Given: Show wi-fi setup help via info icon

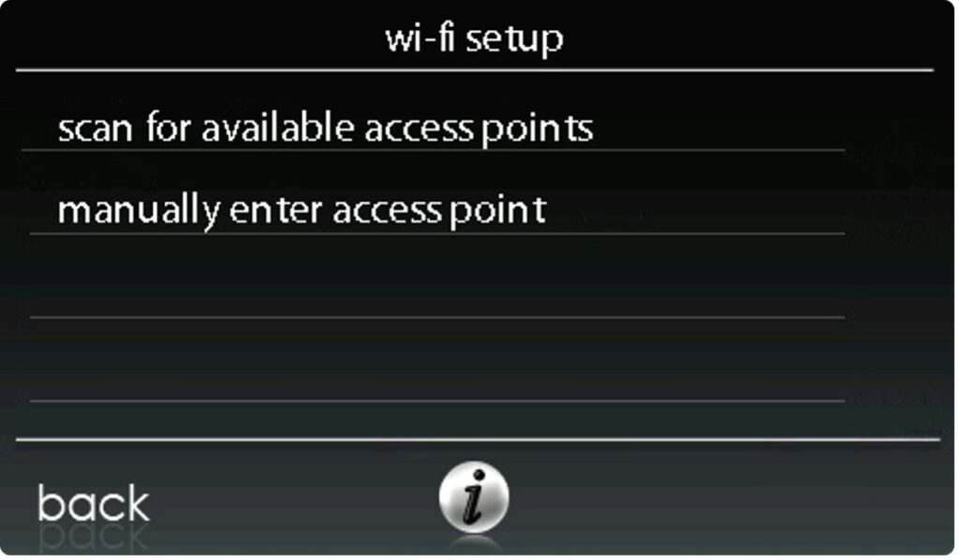Looking at the screenshot, I should [x=474, y=497].
